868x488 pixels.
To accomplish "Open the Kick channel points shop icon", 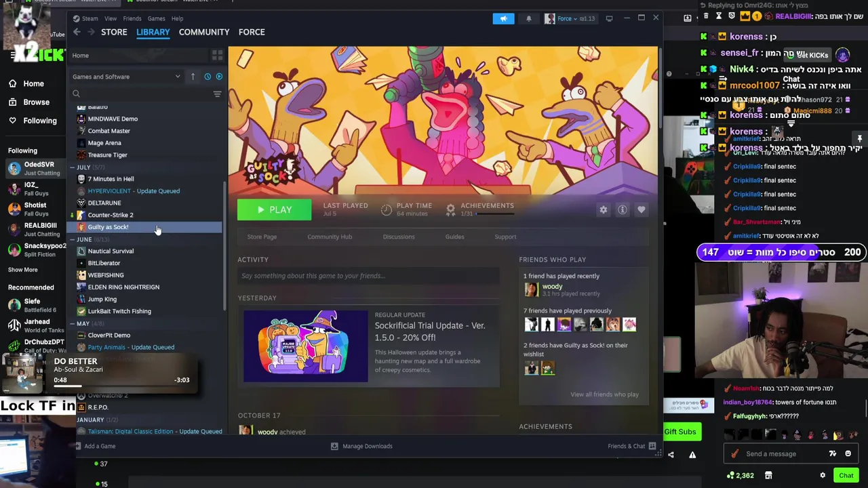I will pyautogui.click(x=768, y=475).
